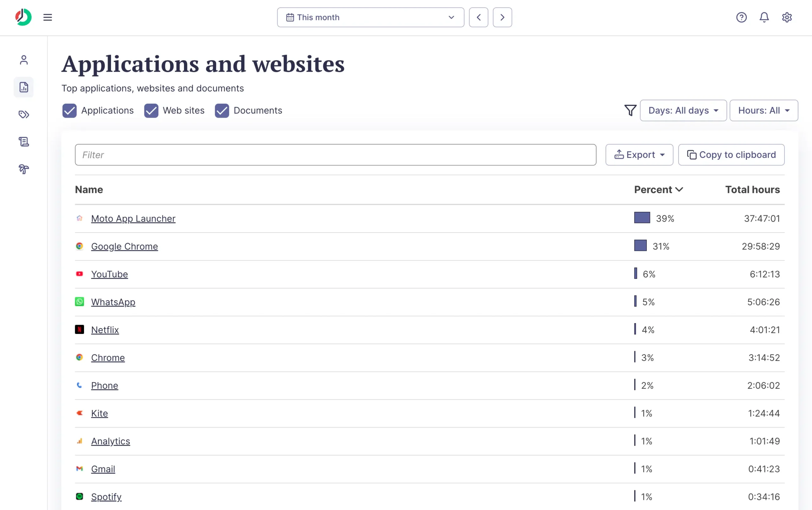Click the Gmail row icon
Viewport: 812px width, 510px height.
point(79,468)
